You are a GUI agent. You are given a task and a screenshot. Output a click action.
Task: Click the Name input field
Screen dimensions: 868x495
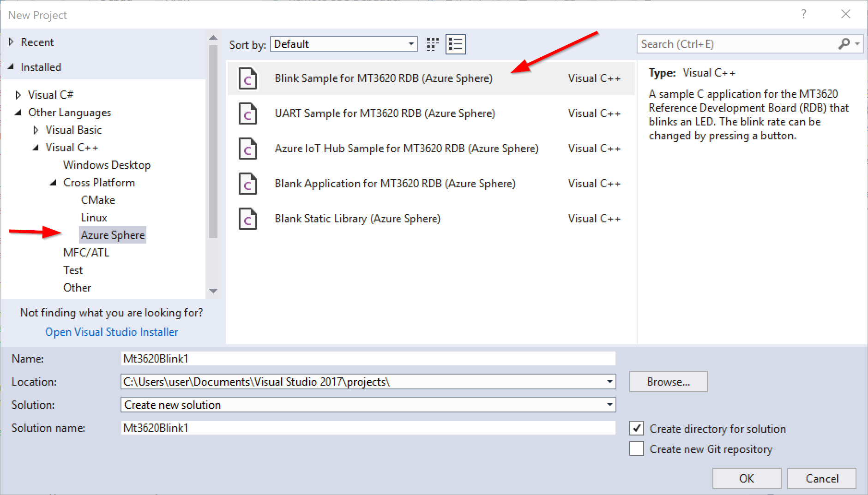coord(368,358)
